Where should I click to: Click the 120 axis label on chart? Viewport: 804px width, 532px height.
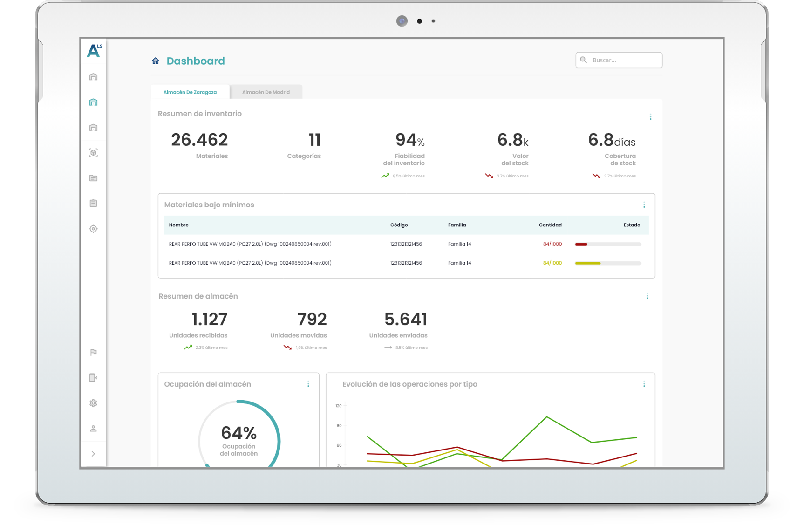339,406
